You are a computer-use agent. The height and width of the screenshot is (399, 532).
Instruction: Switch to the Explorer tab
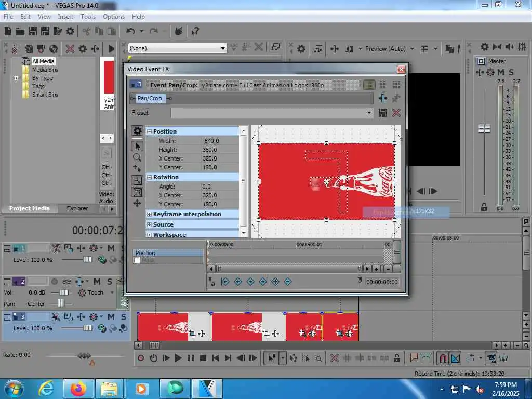pyautogui.click(x=77, y=208)
